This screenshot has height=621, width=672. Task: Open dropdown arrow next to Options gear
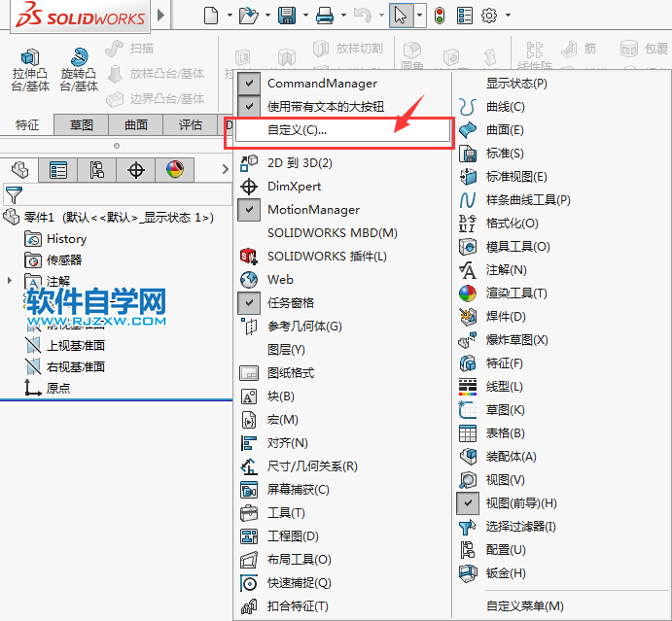[x=509, y=16]
